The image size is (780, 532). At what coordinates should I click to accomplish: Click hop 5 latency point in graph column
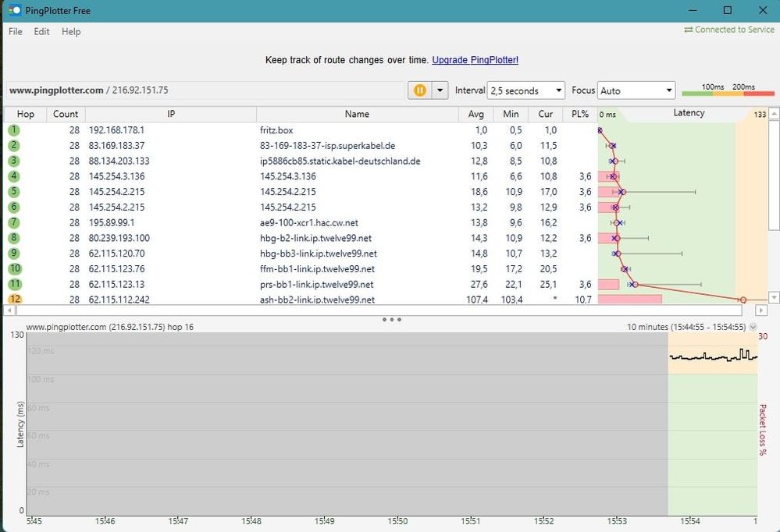click(x=622, y=192)
